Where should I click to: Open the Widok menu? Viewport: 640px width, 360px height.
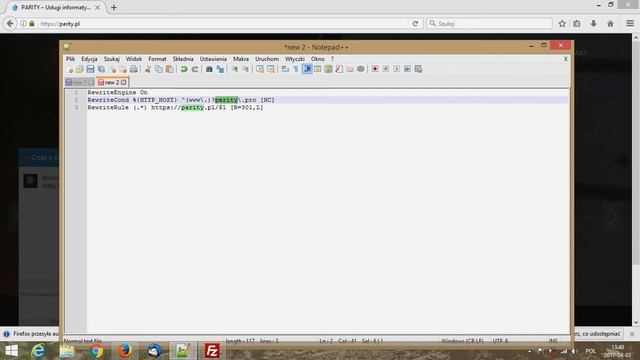tap(134, 59)
